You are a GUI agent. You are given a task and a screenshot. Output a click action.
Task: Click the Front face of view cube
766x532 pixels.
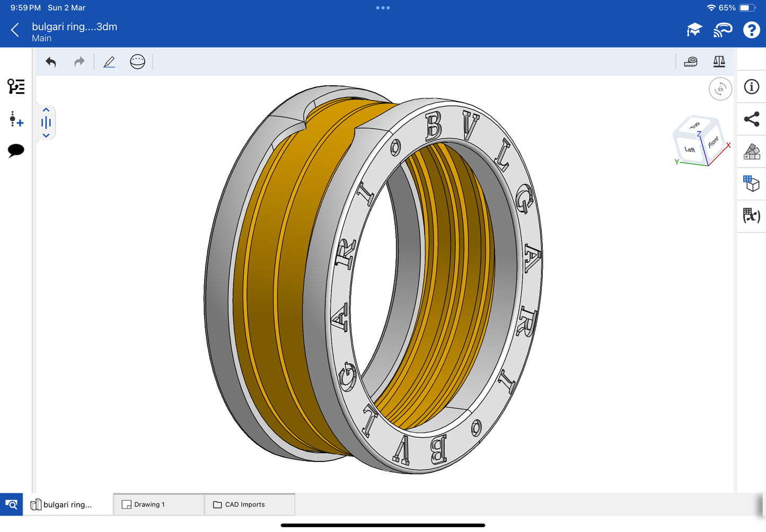coord(714,142)
